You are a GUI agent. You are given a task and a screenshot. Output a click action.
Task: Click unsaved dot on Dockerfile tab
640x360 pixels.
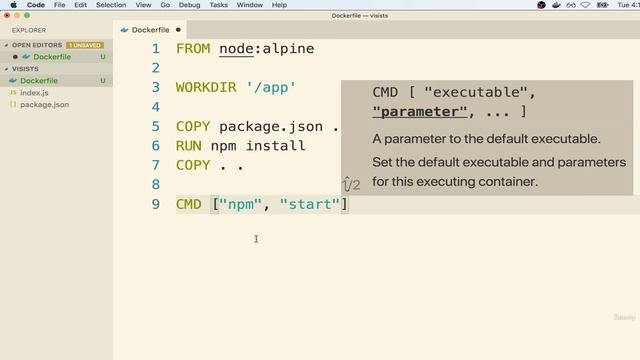[x=178, y=30]
